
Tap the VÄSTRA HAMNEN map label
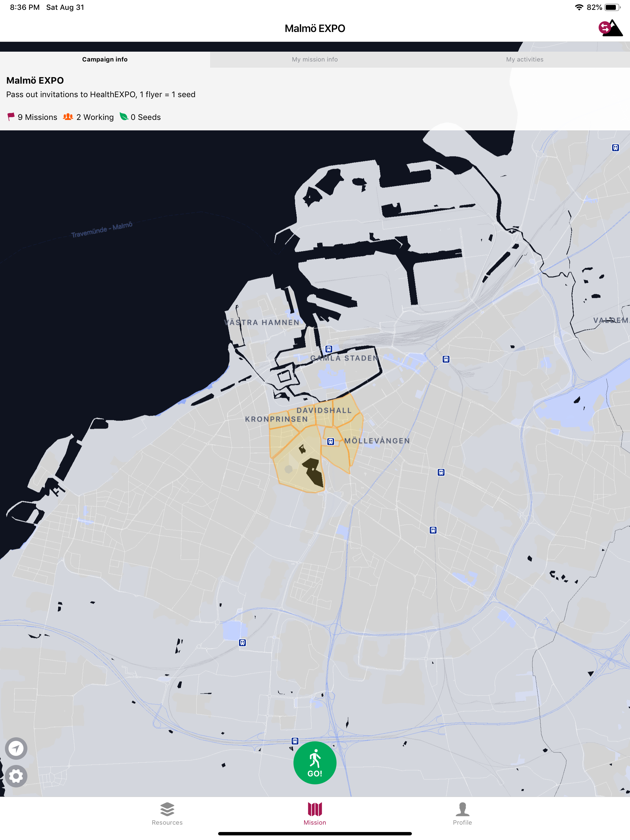click(x=262, y=323)
